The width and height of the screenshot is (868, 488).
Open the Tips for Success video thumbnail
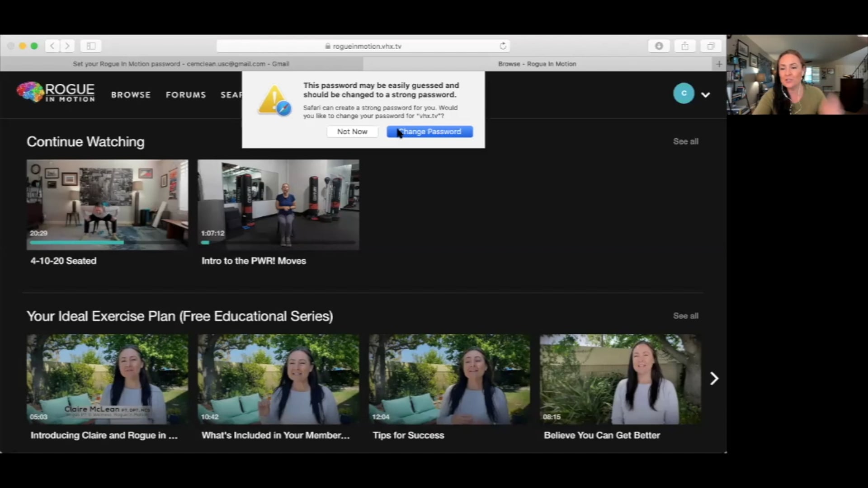click(449, 379)
